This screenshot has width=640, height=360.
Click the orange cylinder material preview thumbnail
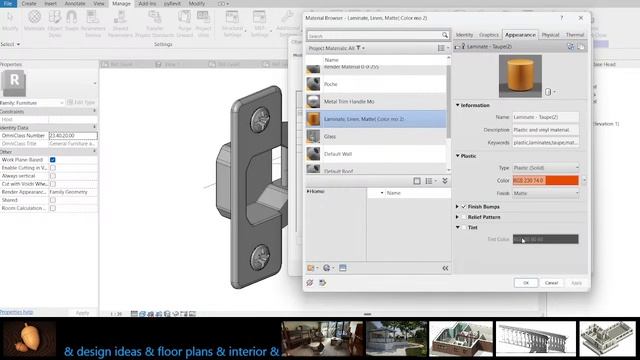520,76
